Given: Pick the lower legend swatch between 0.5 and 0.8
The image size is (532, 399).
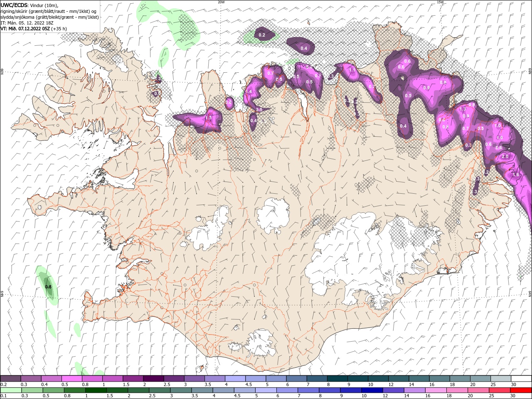Looking at the screenshot, I should pos(53,390).
